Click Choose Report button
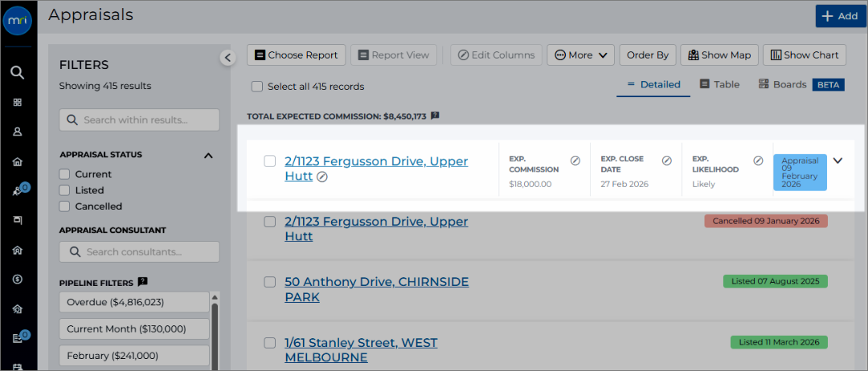Image resolution: width=868 pixels, height=371 pixels. coord(296,55)
